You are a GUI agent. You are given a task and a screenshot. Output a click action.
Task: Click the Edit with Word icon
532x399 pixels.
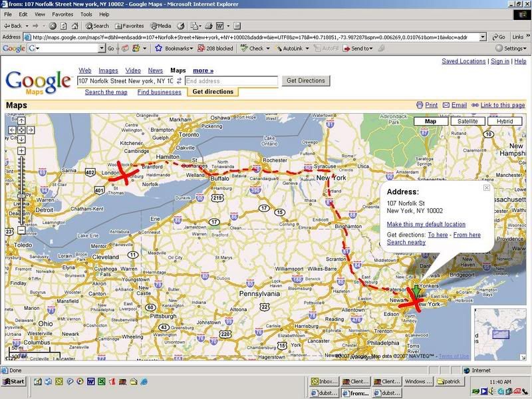click(220, 26)
